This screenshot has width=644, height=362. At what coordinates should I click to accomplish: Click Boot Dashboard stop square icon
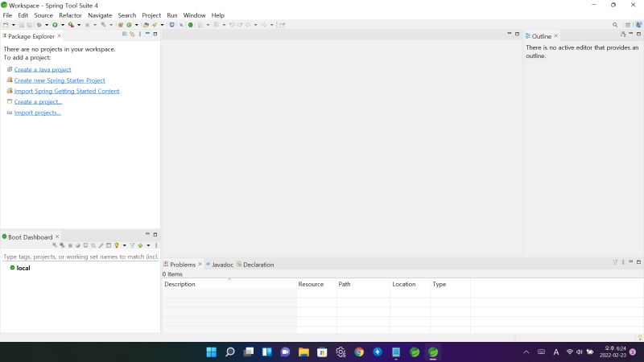click(70, 245)
